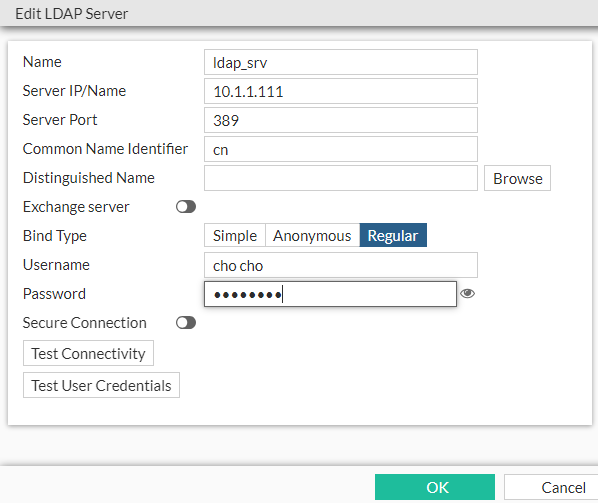The image size is (598, 503).
Task: Click the Username field with cho cho
Action: pyautogui.click(x=341, y=265)
